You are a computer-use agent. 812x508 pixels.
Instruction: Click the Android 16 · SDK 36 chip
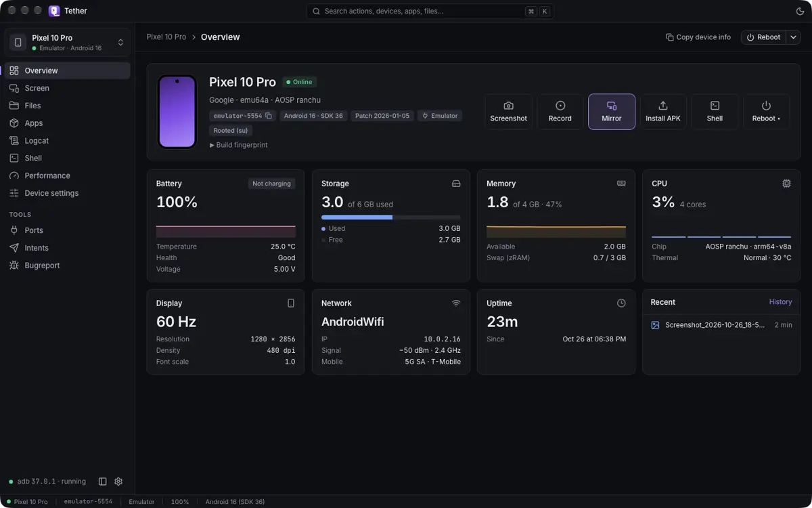[313, 116]
